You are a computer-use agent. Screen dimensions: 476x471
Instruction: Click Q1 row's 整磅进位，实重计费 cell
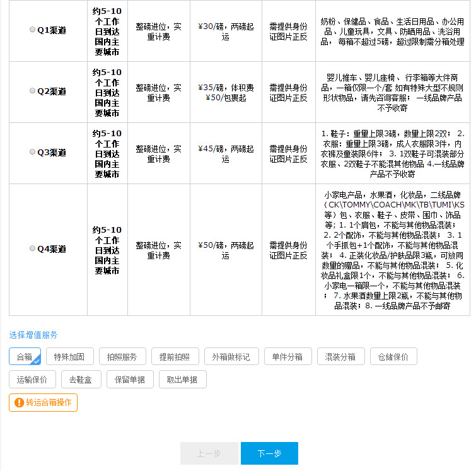tap(159, 32)
